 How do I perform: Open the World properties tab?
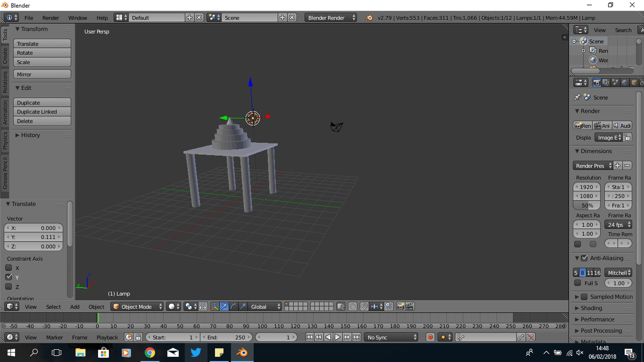coord(624,82)
